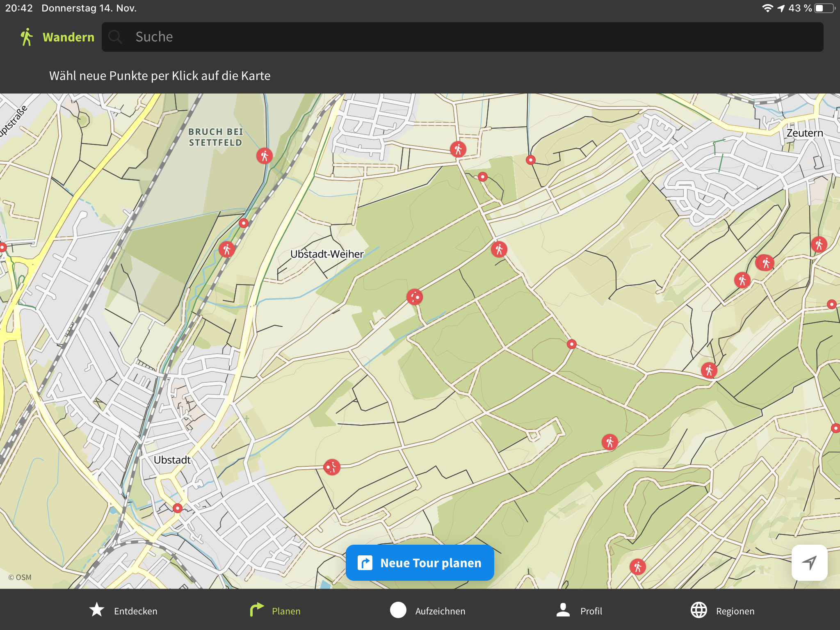Tap the Ubstadt-Weiher map label
Image resolution: width=840 pixels, height=630 pixels.
point(327,254)
